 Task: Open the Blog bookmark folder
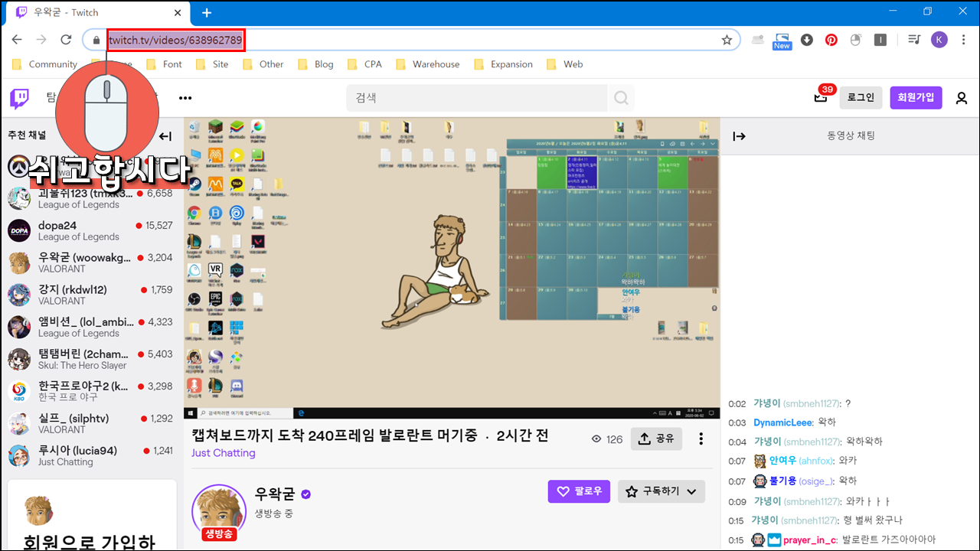[x=315, y=64]
